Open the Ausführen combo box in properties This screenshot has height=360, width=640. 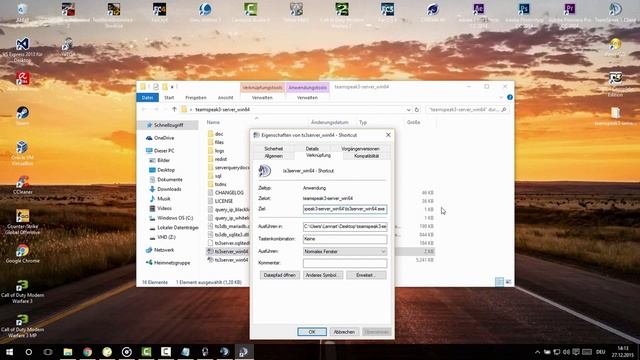pos(345,251)
